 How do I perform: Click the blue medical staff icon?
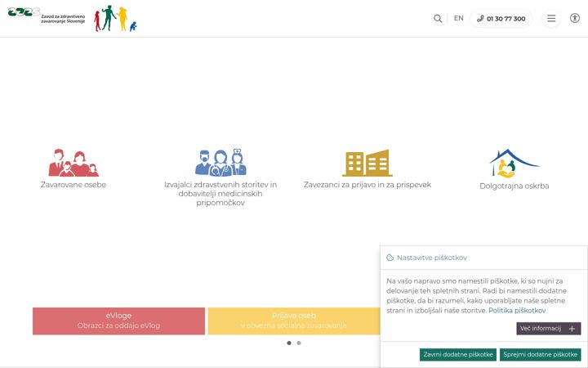pos(220,163)
